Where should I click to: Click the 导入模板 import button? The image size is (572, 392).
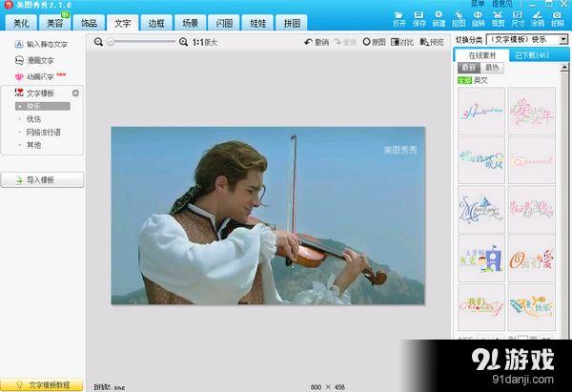pos(42,180)
